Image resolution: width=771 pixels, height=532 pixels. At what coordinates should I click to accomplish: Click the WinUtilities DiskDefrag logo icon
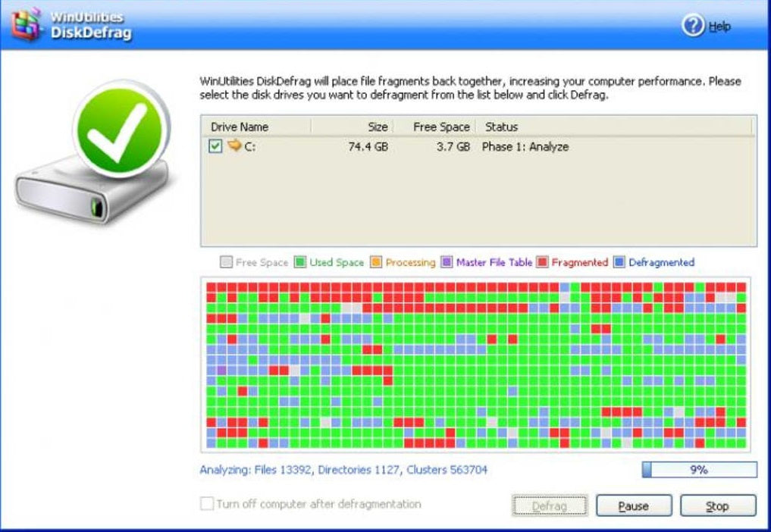pyautogui.click(x=25, y=23)
